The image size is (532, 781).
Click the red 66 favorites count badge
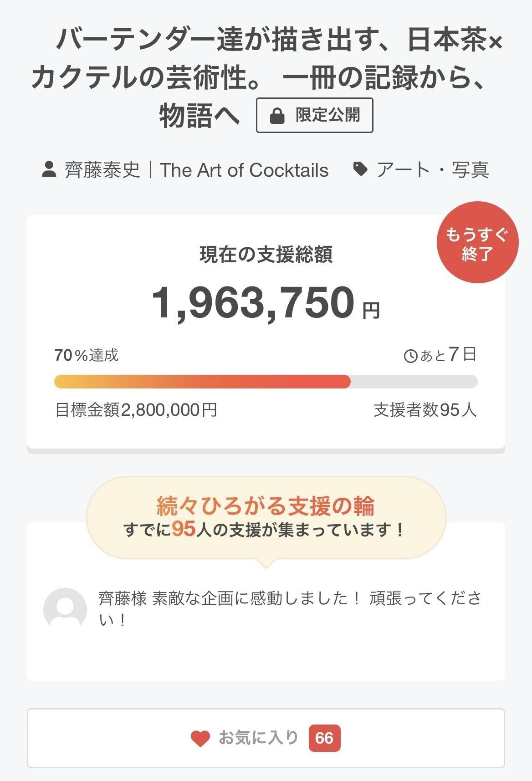[324, 738]
